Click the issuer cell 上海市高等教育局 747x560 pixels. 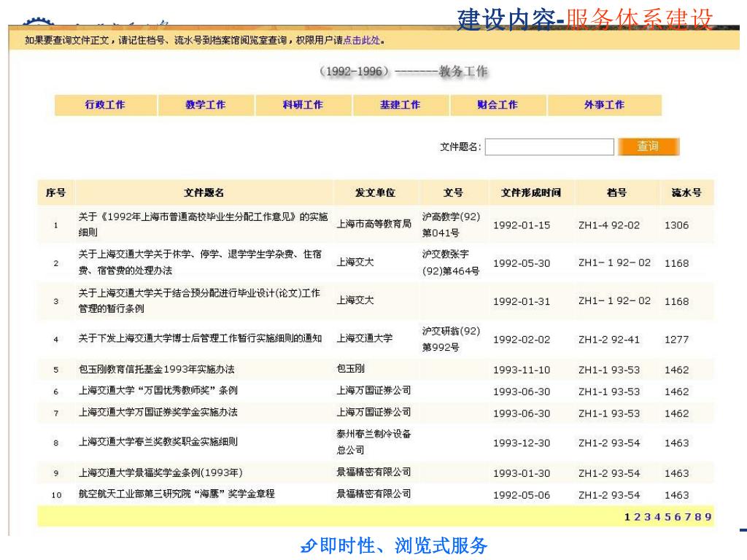point(374,224)
